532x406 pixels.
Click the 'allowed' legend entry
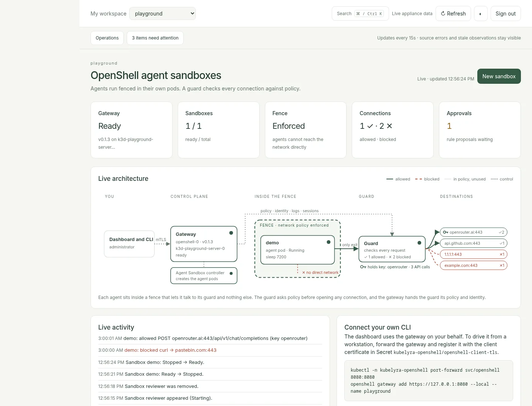tap(398, 179)
